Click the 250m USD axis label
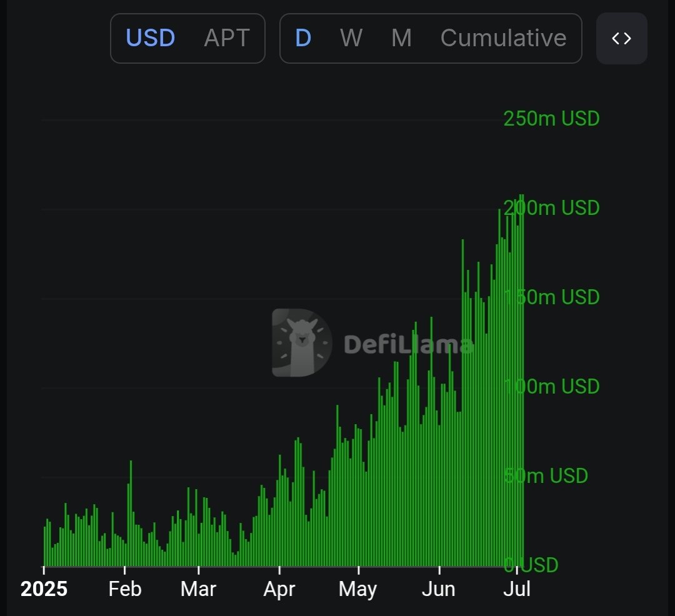 click(551, 118)
